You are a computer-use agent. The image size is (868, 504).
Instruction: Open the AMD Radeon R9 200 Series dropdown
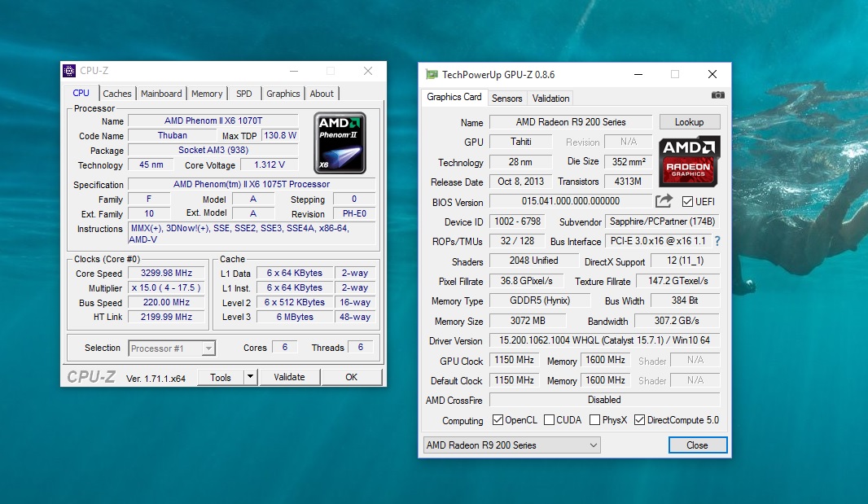tap(511, 445)
